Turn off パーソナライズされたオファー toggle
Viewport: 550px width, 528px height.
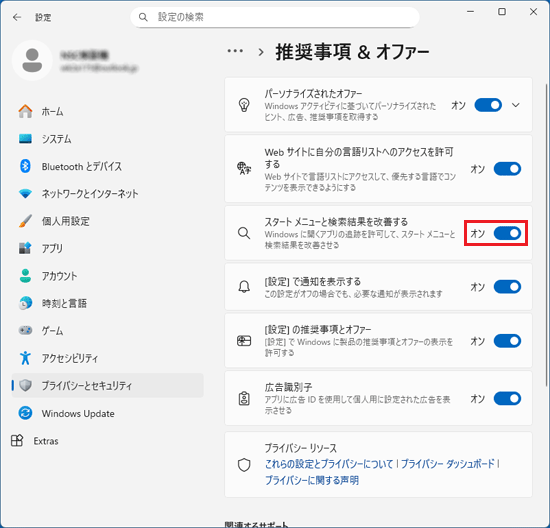click(x=488, y=105)
